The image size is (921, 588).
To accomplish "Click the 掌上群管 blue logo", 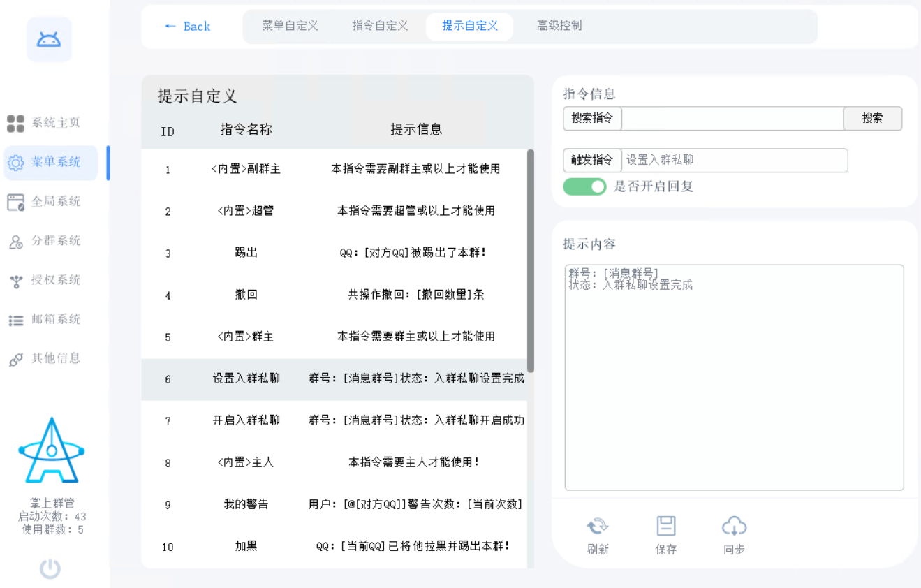I will (x=52, y=451).
